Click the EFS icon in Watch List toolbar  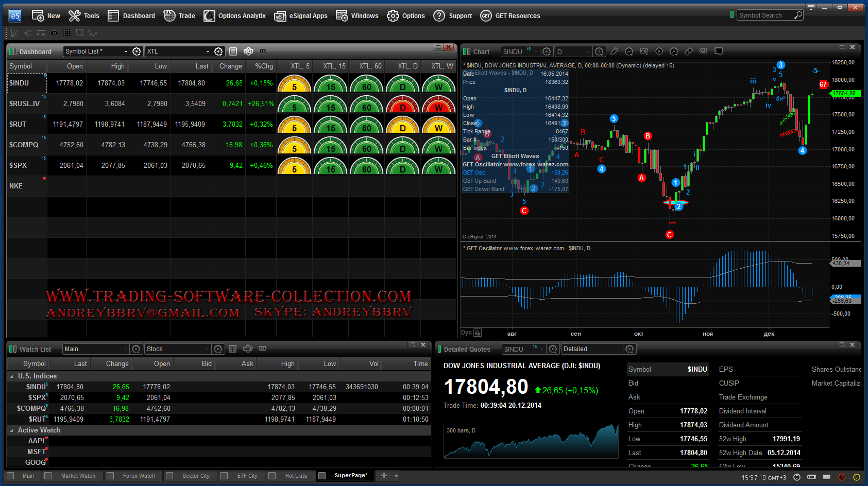[263, 349]
